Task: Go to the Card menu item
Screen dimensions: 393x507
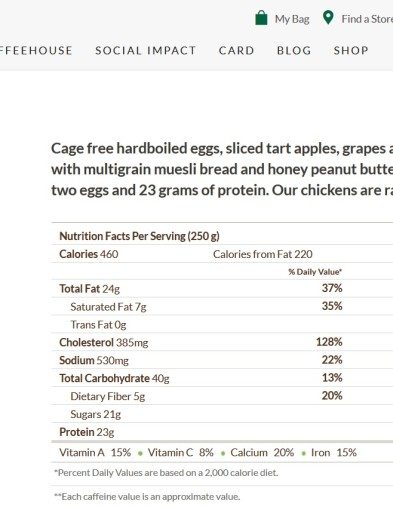Action: (x=236, y=50)
